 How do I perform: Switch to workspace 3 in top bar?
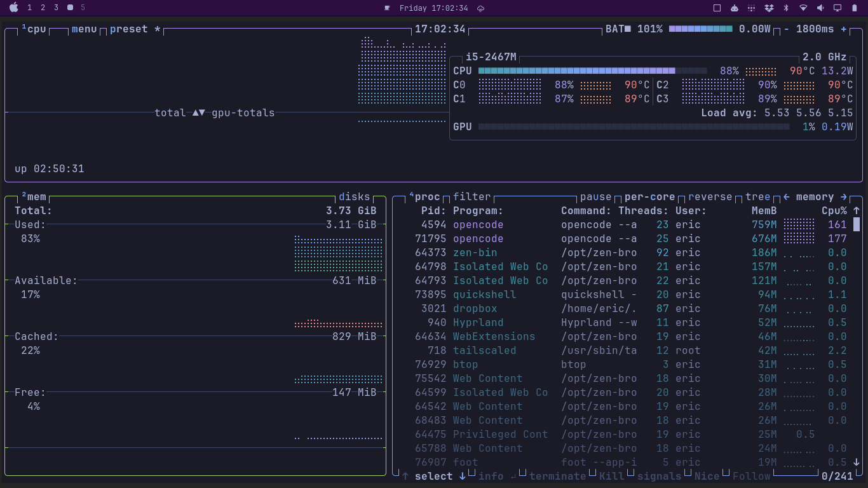pyautogui.click(x=56, y=8)
